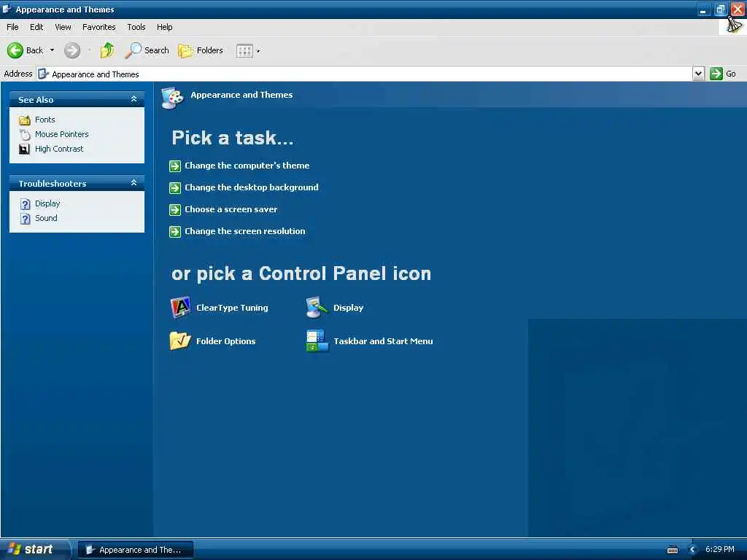Screen dimensions: 747x560
Task: Toggle the Folders pane toolbar button
Action: pos(200,50)
